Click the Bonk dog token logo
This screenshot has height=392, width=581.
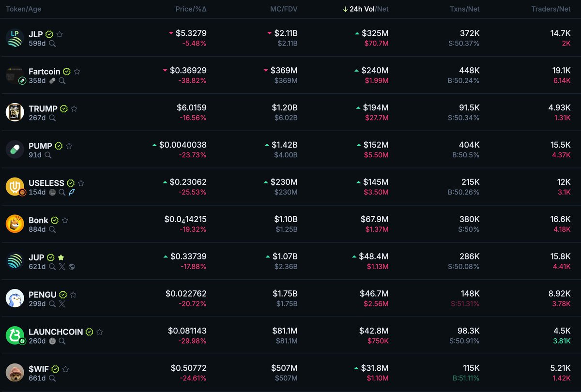click(x=15, y=224)
